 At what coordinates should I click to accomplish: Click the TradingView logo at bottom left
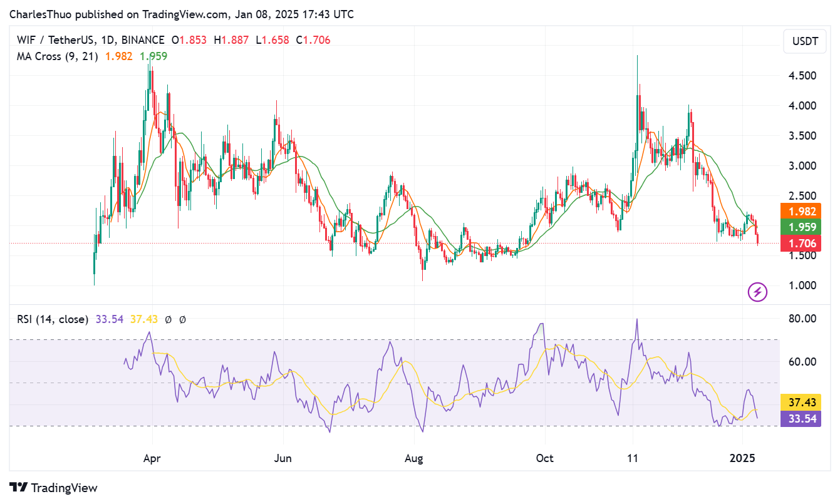(x=53, y=488)
